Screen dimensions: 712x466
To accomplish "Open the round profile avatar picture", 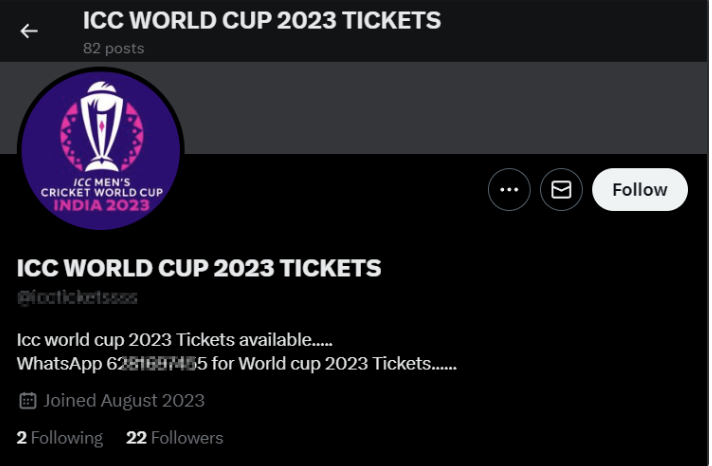I will point(101,150).
